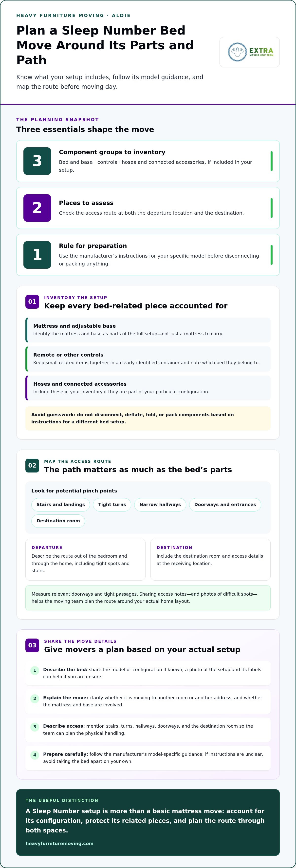The image size is (296, 868).
Task: Click the green bar on Places to assess card
Action: point(271,208)
